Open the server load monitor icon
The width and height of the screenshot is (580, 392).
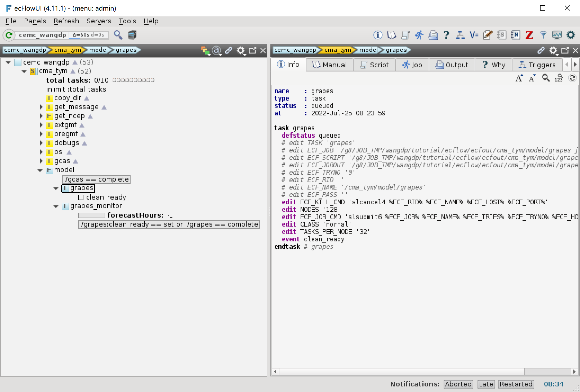557,35
